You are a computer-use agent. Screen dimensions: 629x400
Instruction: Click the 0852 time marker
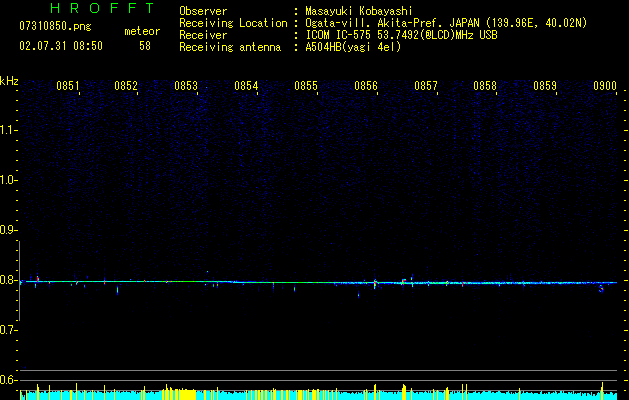(x=126, y=86)
